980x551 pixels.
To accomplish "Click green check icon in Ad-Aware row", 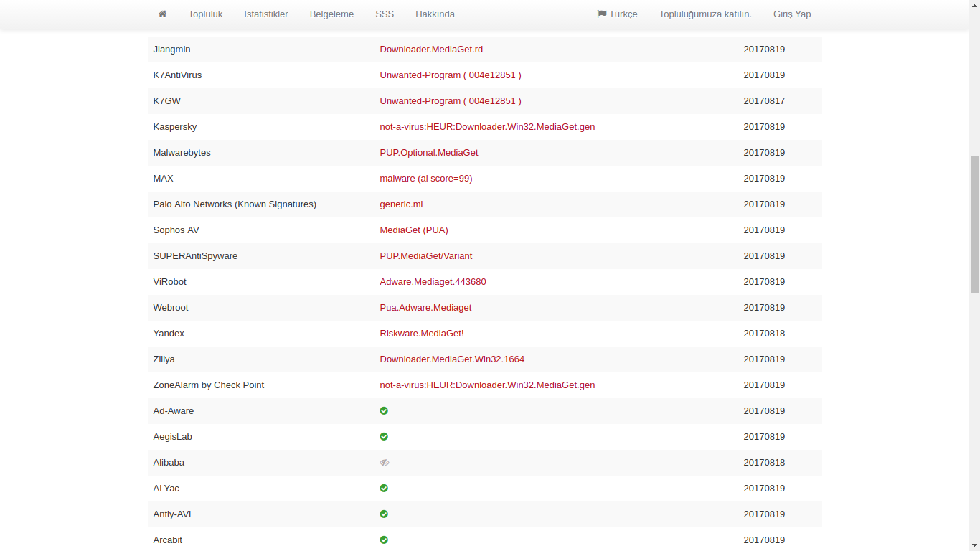I will click(384, 410).
